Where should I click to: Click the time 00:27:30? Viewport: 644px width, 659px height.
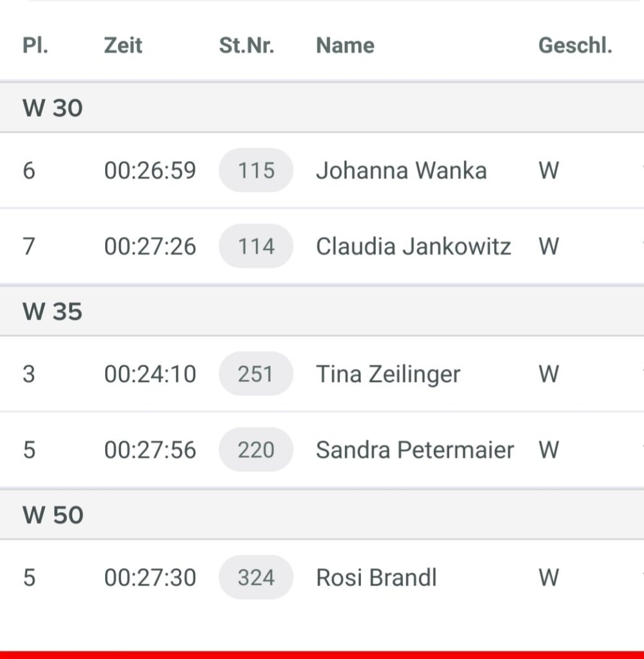click(x=150, y=577)
